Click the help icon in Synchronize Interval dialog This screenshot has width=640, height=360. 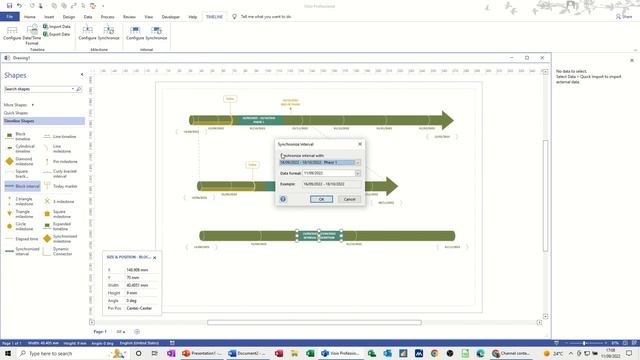coord(283,199)
